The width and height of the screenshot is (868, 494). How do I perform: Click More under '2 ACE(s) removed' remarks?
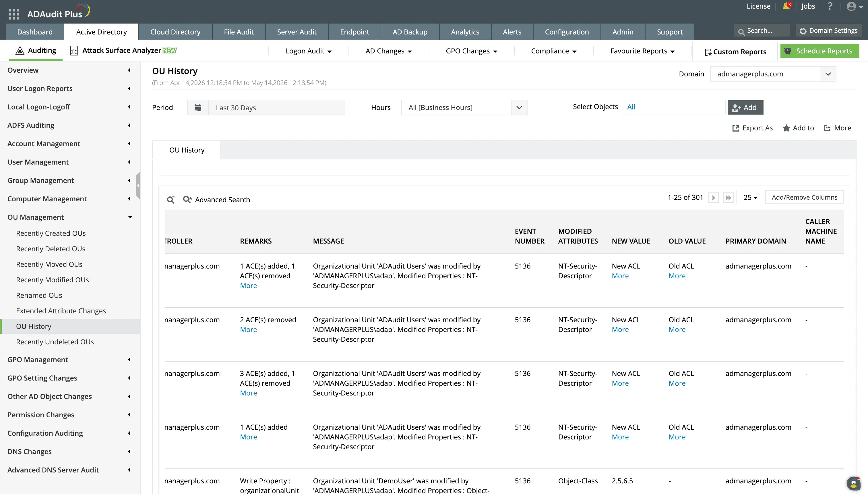[249, 330]
